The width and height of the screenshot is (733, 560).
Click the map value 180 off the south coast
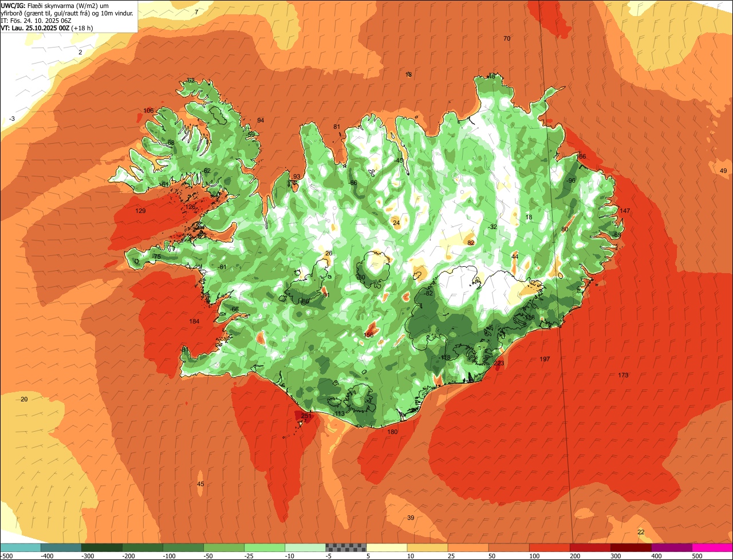[x=392, y=432]
